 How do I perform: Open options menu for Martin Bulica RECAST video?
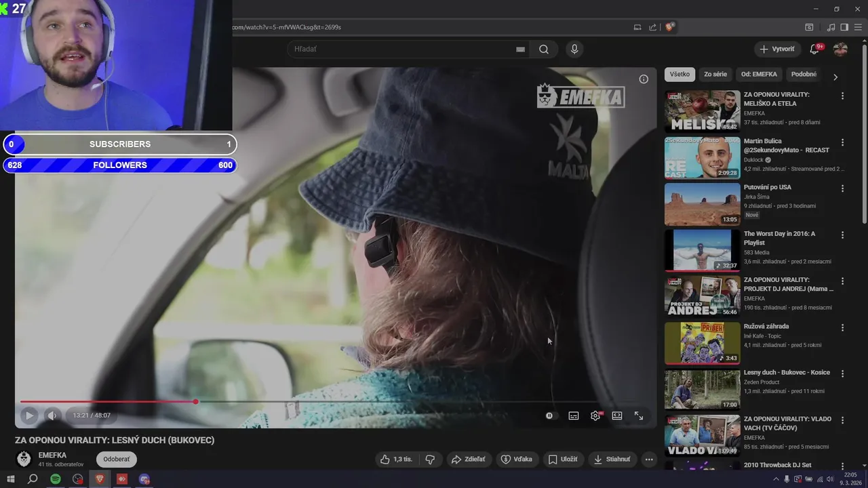(843, 142)
